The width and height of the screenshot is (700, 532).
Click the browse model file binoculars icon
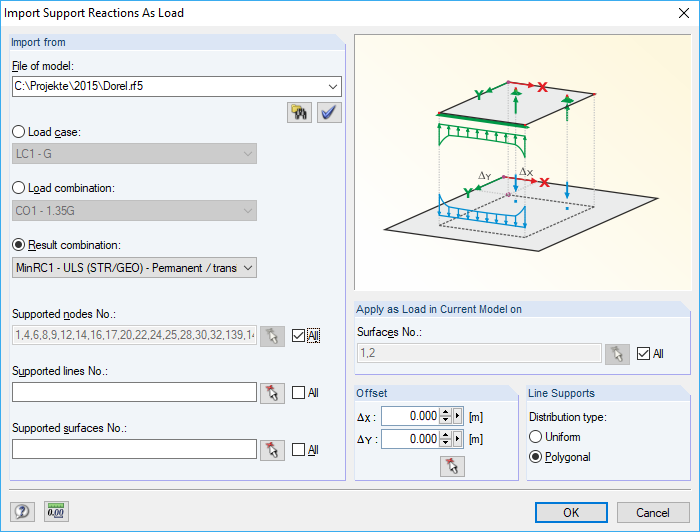pyautogui.click(x=299, y=112)
